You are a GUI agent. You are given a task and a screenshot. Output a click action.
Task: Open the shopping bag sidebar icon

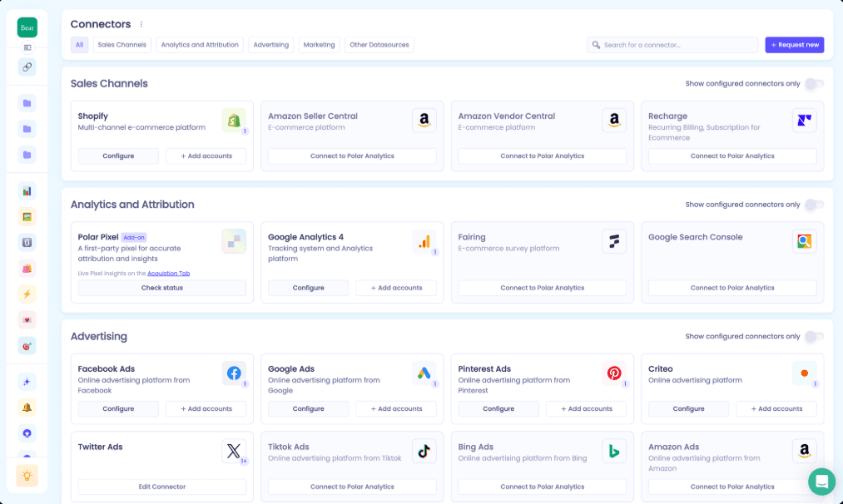coord(27,268)
